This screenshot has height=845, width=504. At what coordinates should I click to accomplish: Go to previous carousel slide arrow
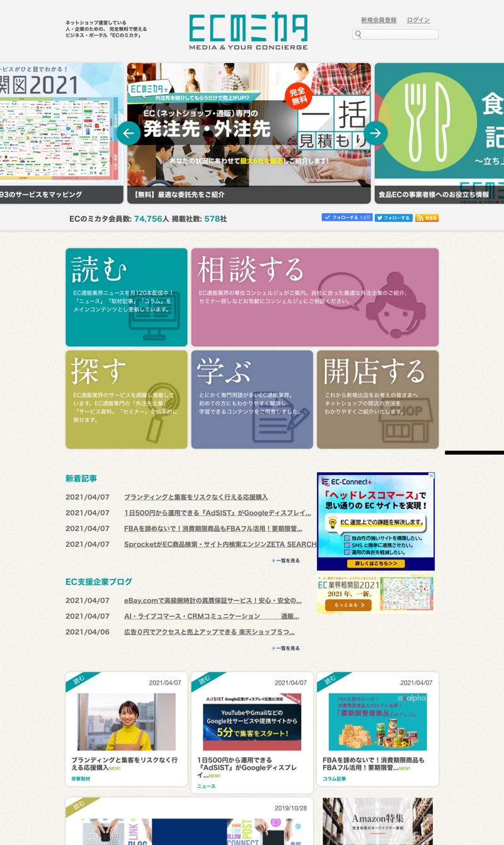click(129, 132)
